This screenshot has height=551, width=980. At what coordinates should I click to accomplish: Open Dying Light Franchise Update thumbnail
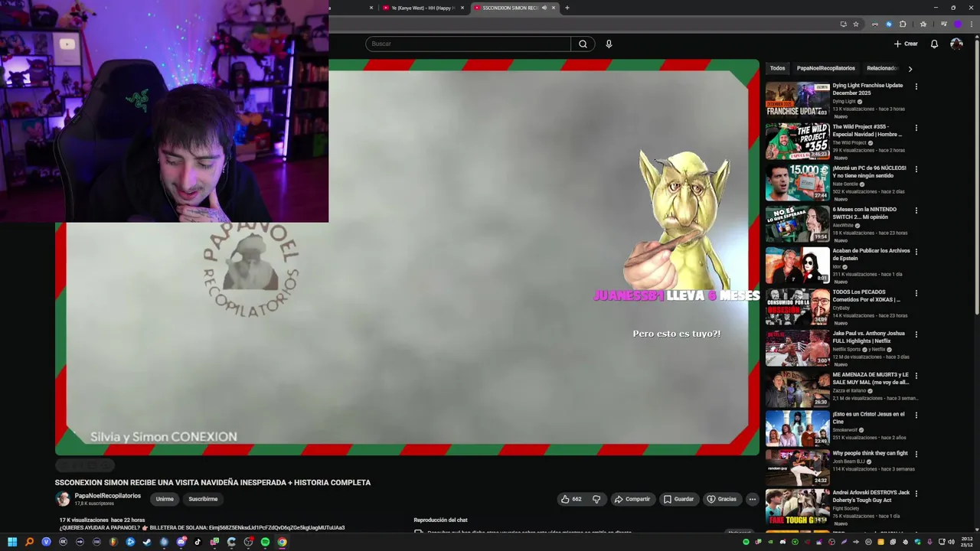click(797, 99)
